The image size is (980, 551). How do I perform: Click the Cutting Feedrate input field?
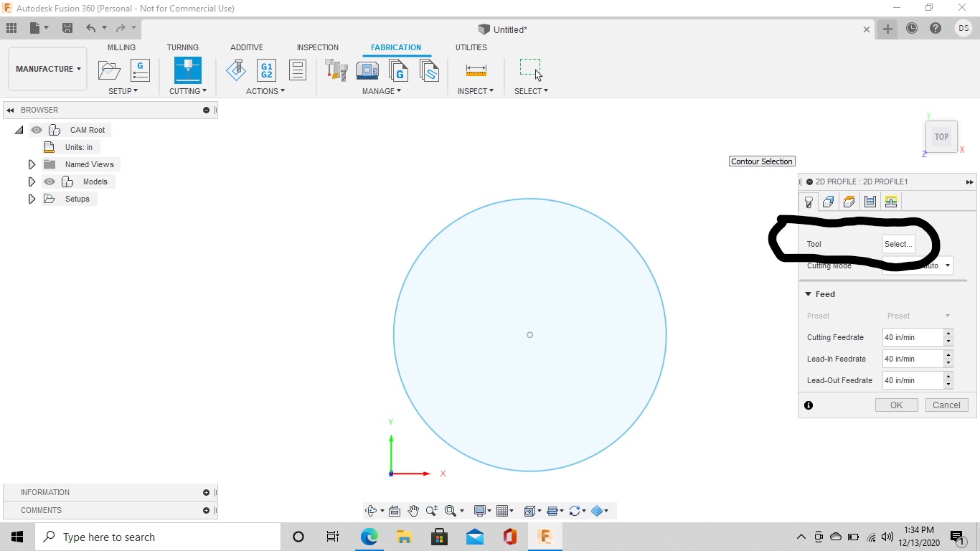(913, 337)
